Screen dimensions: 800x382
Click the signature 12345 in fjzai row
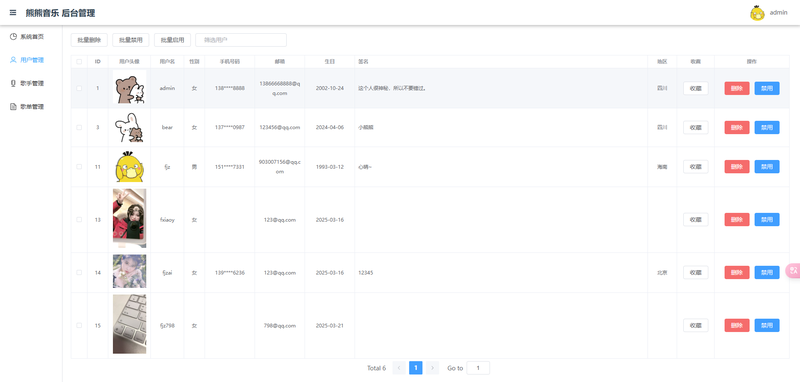click(366, 273)
